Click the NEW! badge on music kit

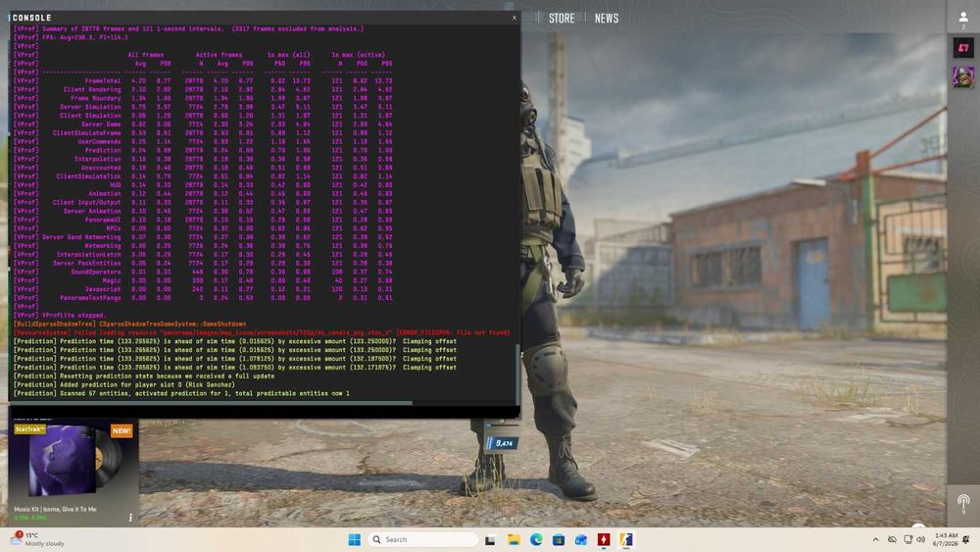click(122, 430)
